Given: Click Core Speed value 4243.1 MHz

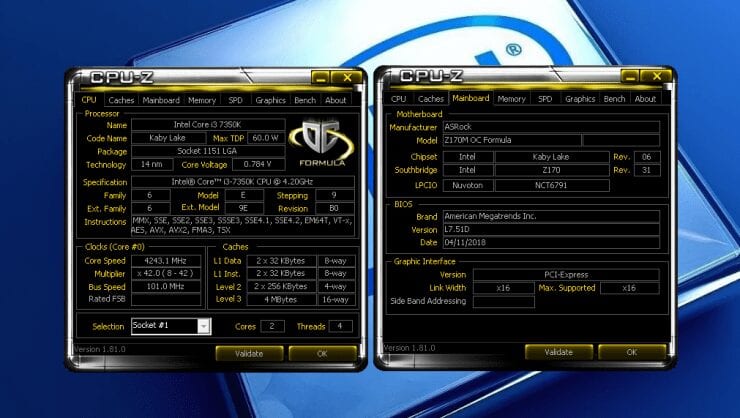Looking at the screenshot, I should point(166,260).
